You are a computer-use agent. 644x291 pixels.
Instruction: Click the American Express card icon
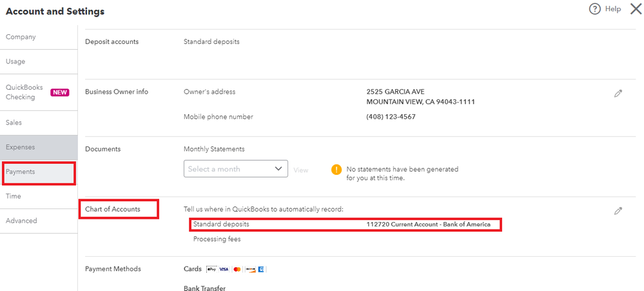click(262, 269)
